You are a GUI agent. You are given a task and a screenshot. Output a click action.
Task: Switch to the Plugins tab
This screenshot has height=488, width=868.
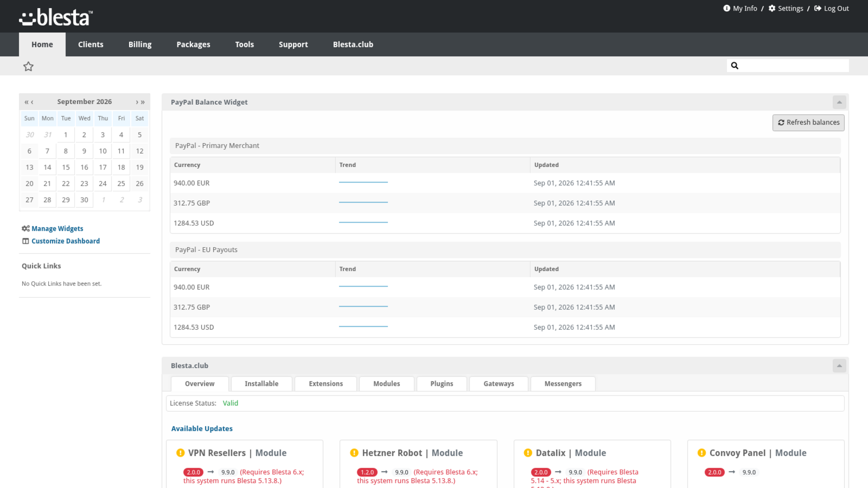[x=442, y=384]
